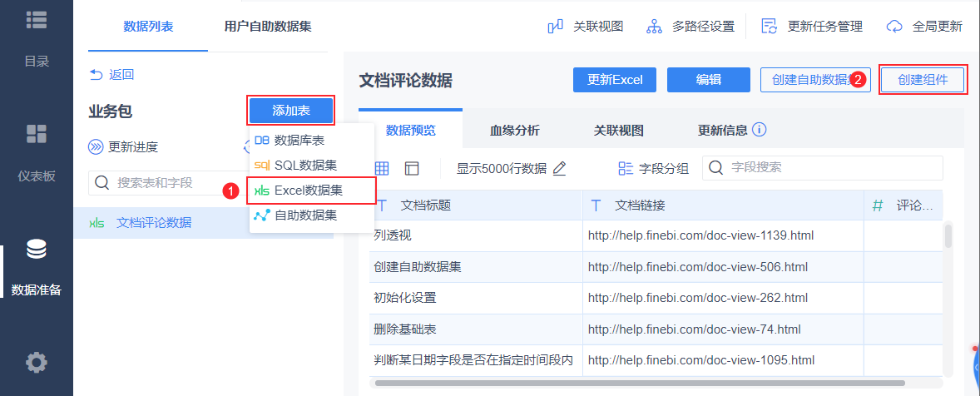
Task: Open the 添加表 dropdown button
Action: [290, 111]
